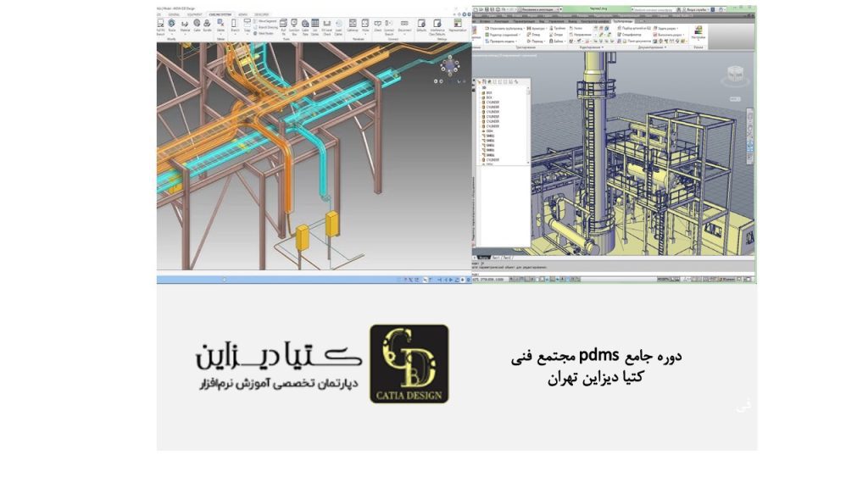Select first CYLINDER item in model tree
Screen dimensions: 868x488
(492, 103)
